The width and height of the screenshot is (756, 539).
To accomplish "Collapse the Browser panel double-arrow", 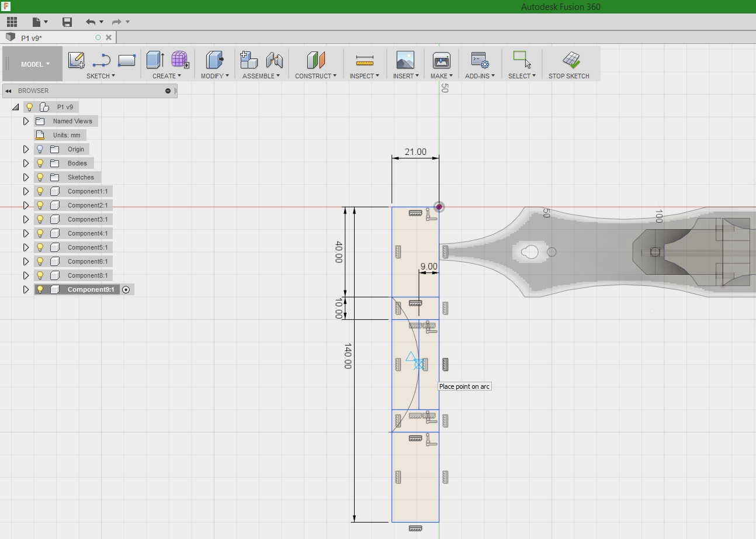I will [9, 91].
